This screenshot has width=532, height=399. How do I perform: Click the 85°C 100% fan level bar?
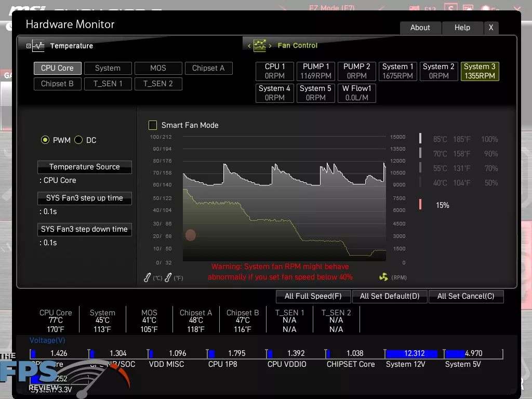click(x=420, y=138)
